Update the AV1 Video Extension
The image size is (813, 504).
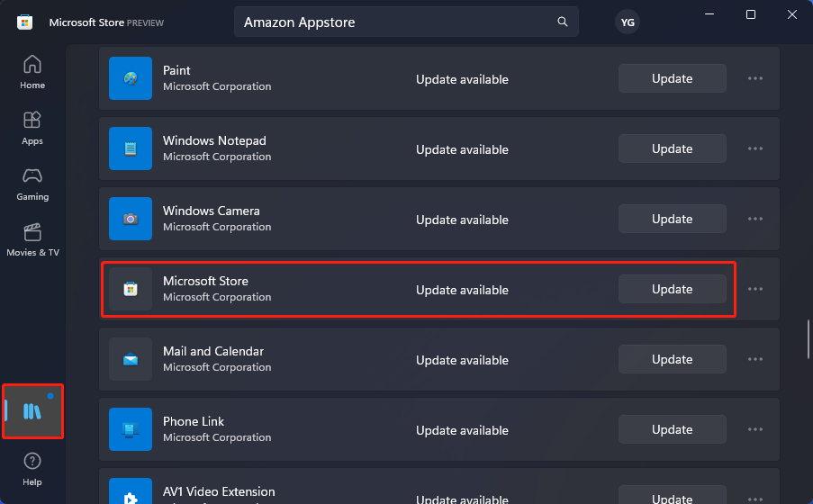[672, 495]
